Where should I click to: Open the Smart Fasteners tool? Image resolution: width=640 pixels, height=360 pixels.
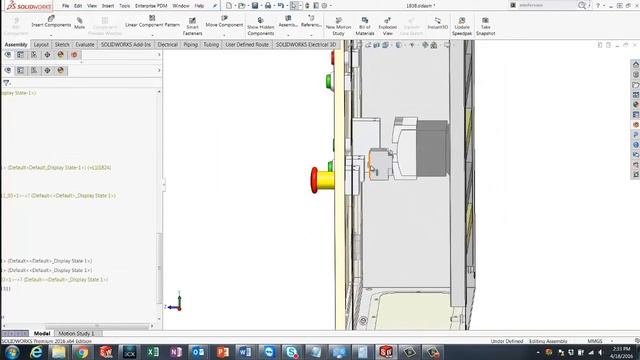pos(192,27)
